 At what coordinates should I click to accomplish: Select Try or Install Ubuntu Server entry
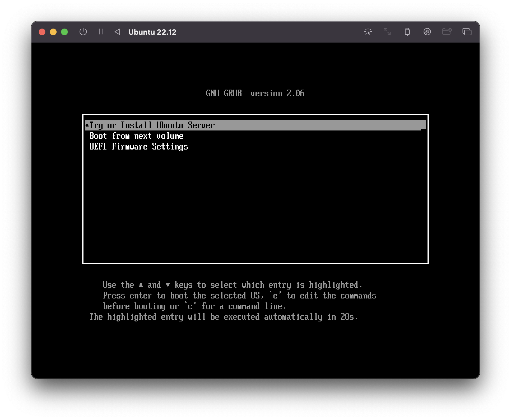[255, 125]
